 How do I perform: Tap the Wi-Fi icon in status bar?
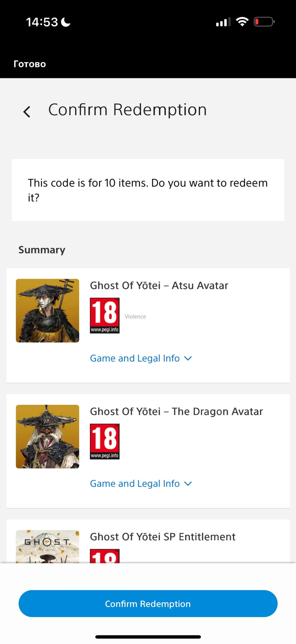242,22
